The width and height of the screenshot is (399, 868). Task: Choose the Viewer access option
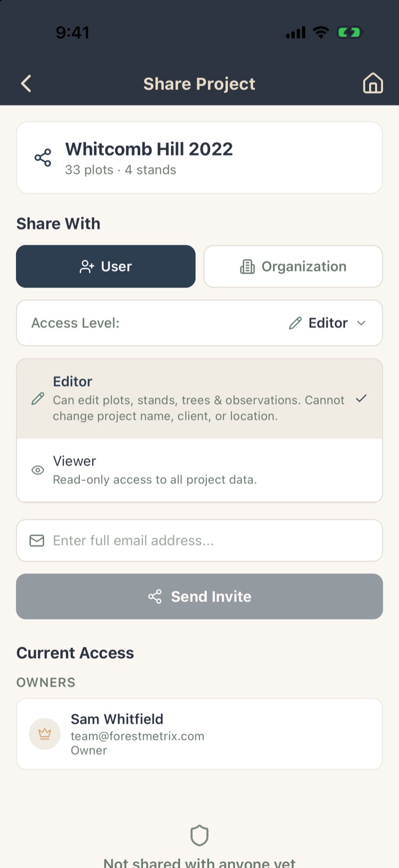[199, 470]
